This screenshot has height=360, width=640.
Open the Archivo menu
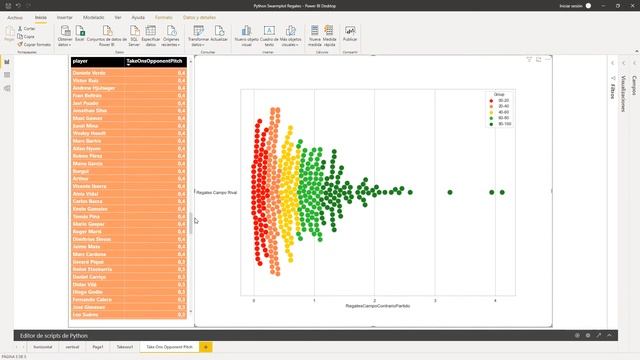pos(15,18)
